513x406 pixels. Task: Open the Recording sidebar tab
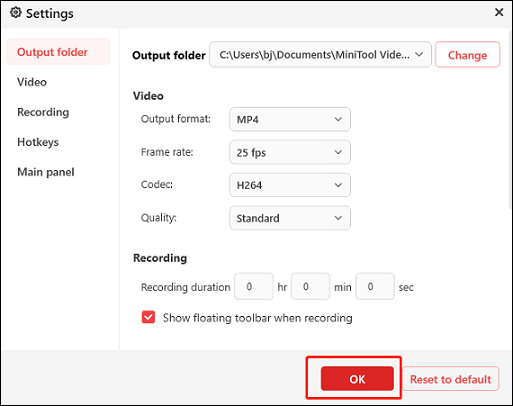43,112
